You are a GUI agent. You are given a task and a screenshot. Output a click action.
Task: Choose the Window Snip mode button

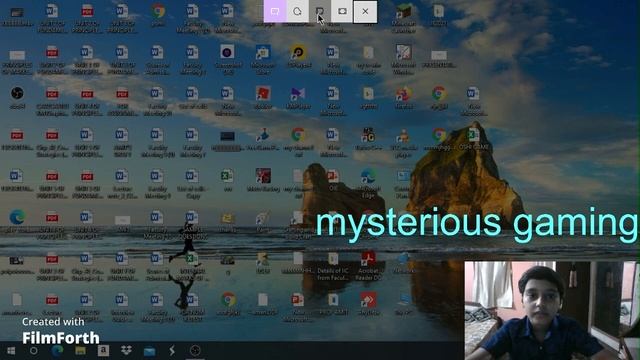(x=320, y=11)
